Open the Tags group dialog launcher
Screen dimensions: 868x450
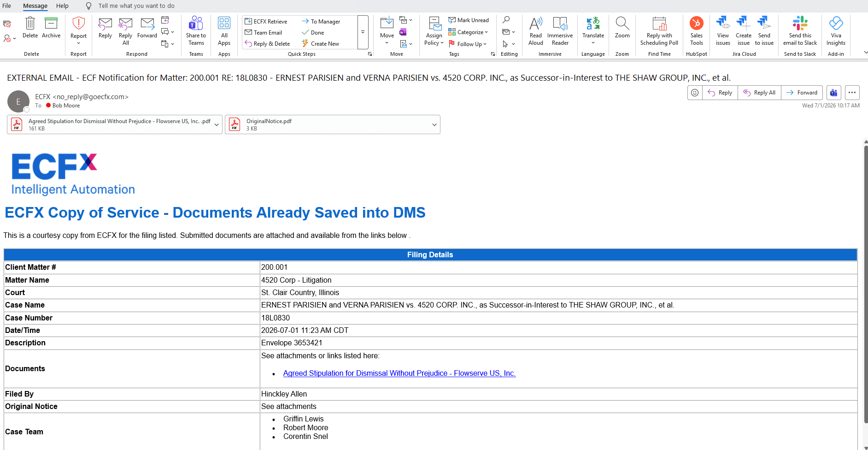(493, 54)
